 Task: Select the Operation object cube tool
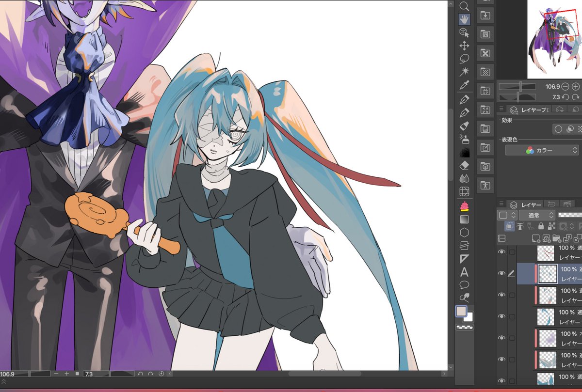point(464,32)
